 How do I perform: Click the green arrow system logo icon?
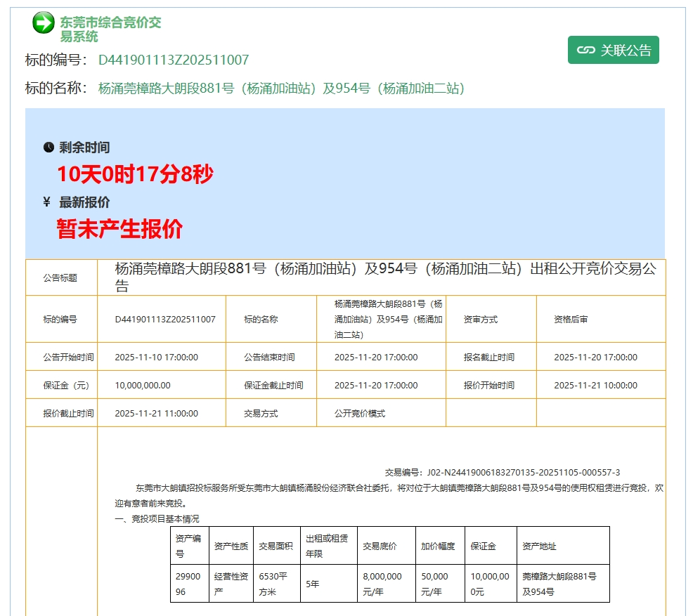click(42, 21)
